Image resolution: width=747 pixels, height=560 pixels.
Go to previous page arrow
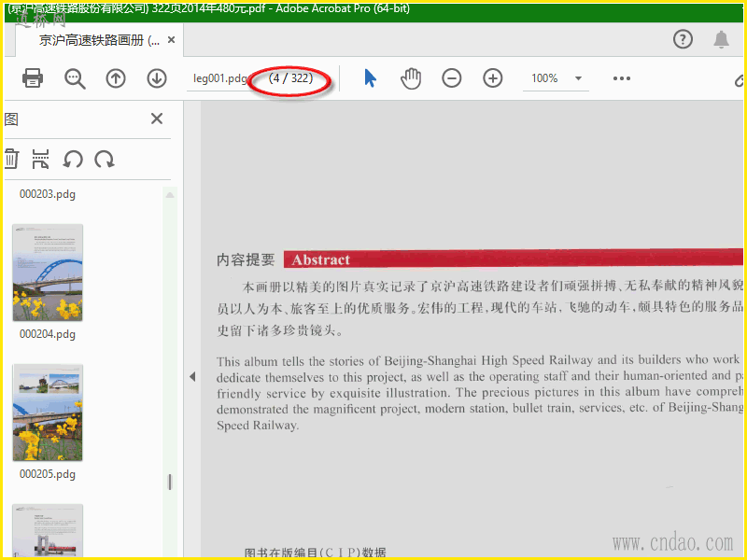coord(116,78)
